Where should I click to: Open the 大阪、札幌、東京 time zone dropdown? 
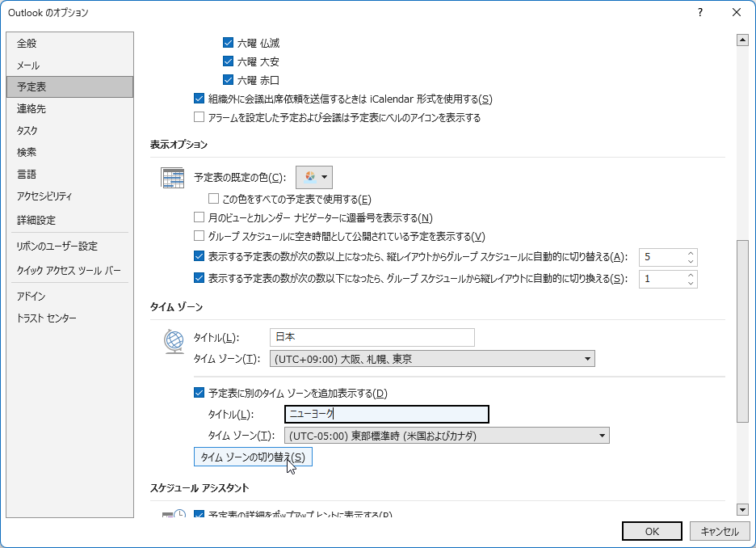pos(432,359)
